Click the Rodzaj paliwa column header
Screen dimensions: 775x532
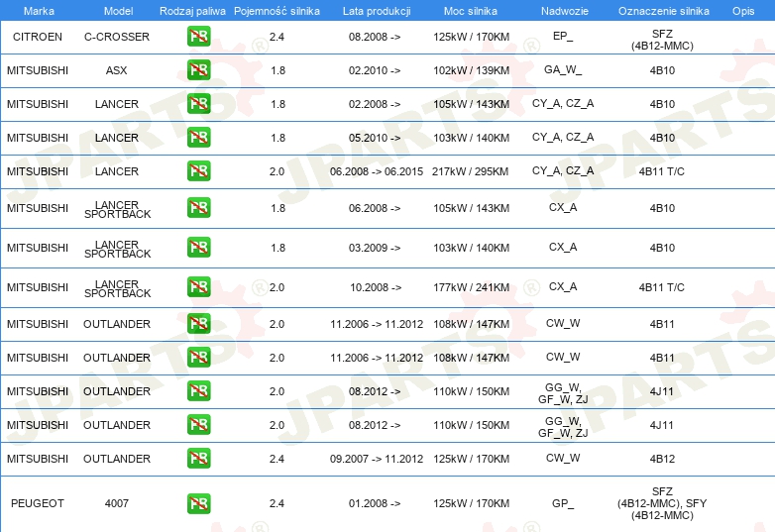click(192, 11)
